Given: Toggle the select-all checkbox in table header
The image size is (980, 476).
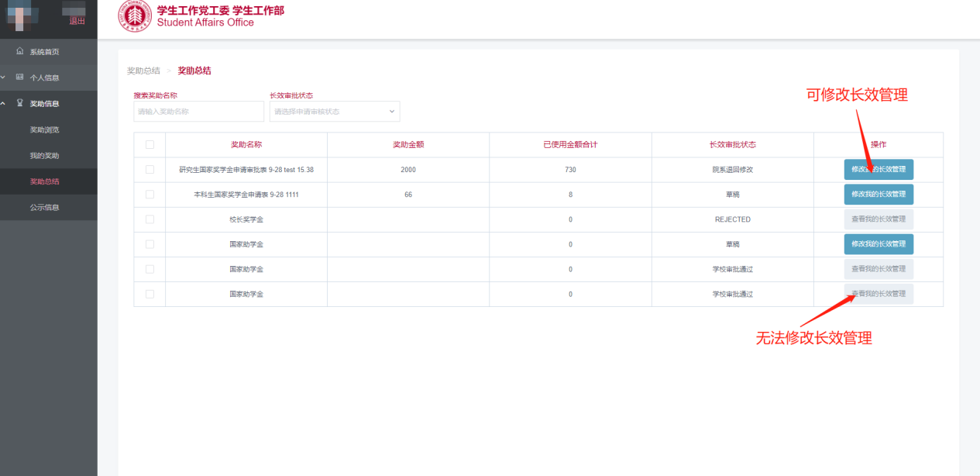Looking at the screenshot, I should [x=150, y=145].
